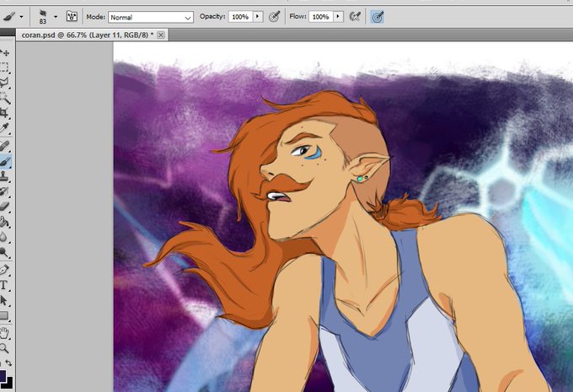Click the Opacity value field

240,17
